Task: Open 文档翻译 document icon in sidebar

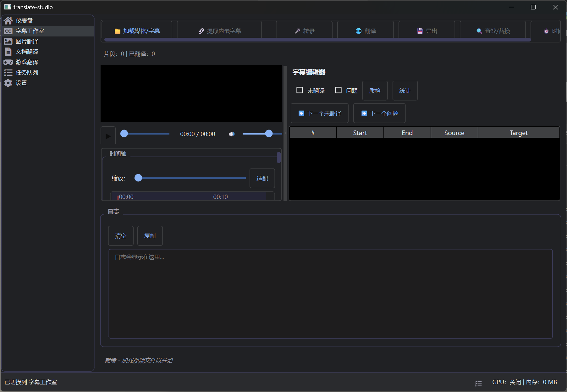Action: point(8,52)
